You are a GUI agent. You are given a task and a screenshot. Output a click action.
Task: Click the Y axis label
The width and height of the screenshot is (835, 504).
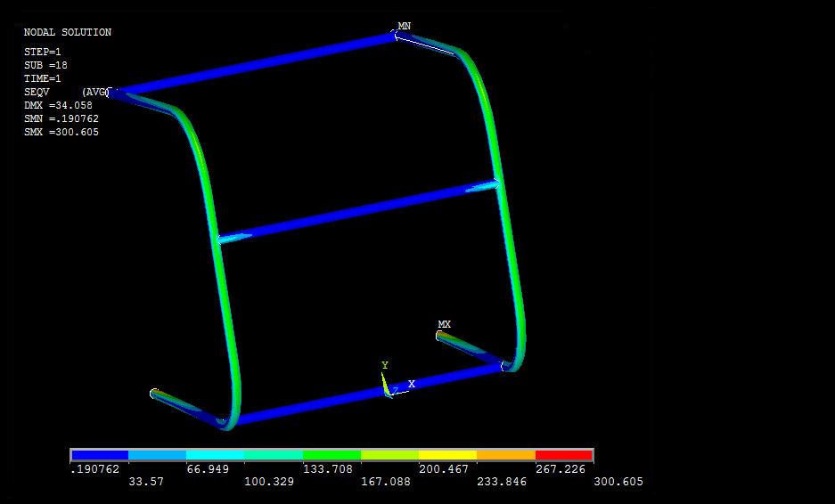click(384, 365)
